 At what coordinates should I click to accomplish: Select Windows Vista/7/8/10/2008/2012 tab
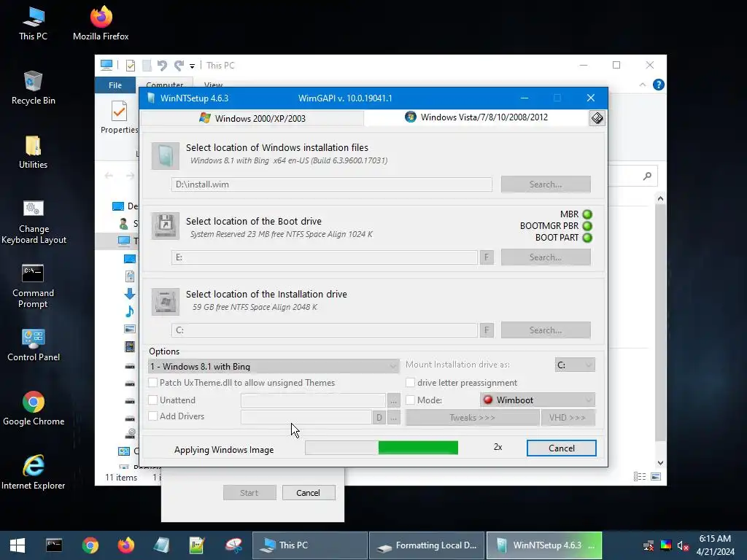[x=476, y=117]
